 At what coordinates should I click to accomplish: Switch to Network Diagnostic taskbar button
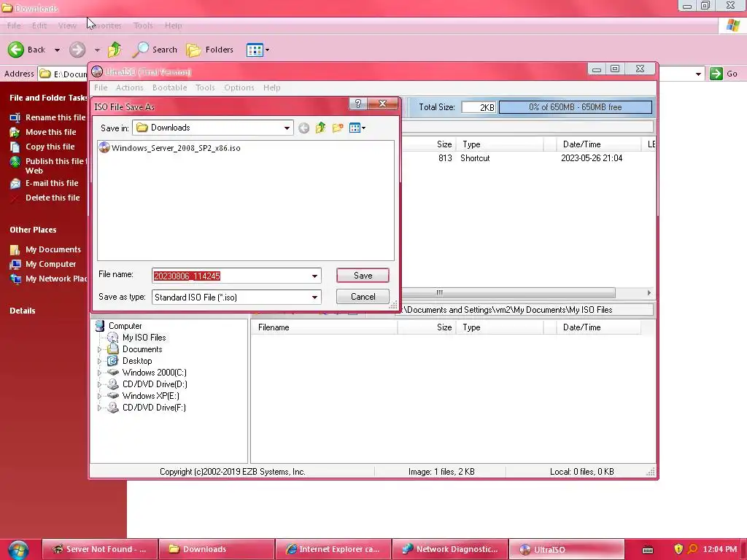point(449,549)
